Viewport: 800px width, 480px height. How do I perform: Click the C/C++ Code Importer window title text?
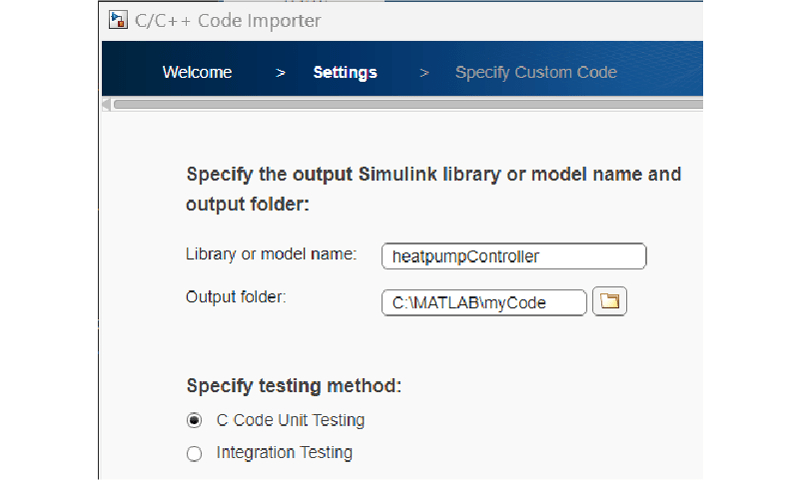[229, 20]
